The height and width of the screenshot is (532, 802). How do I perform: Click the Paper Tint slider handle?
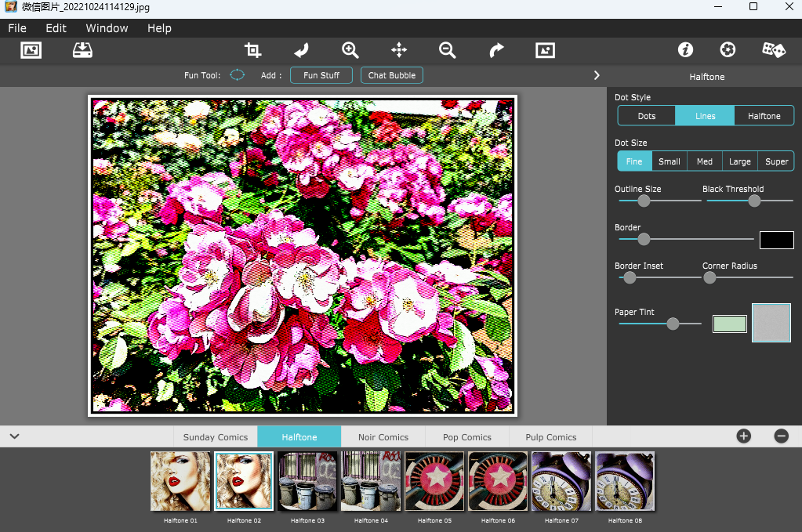673,324
